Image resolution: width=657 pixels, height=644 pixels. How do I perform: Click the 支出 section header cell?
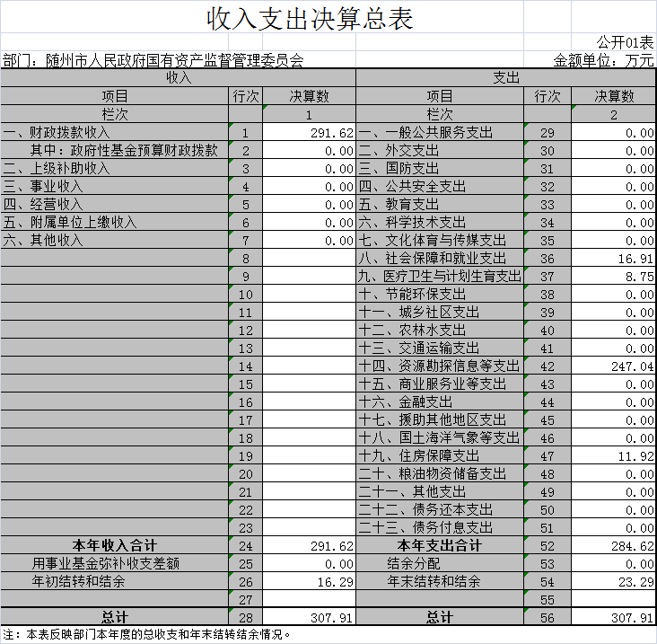point(506,78)
